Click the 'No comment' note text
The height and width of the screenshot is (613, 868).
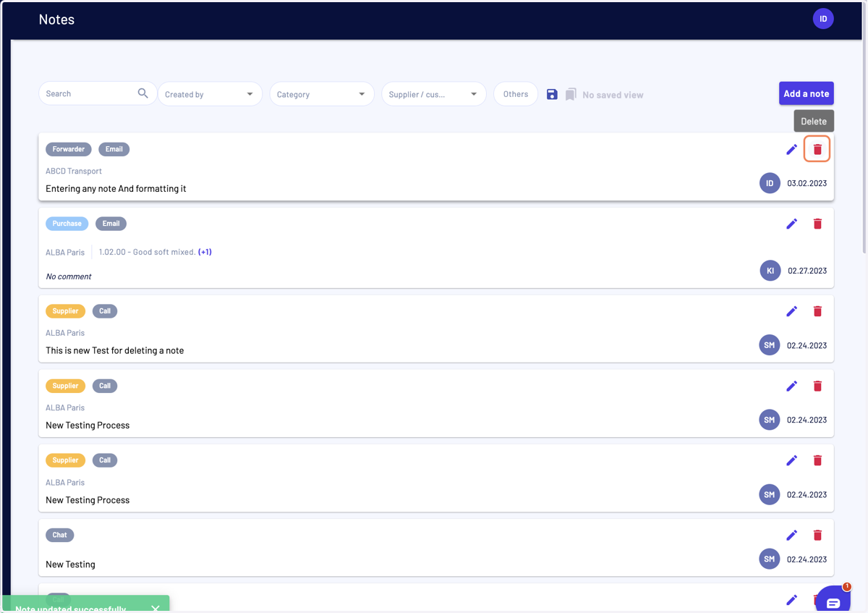point(69,276)
